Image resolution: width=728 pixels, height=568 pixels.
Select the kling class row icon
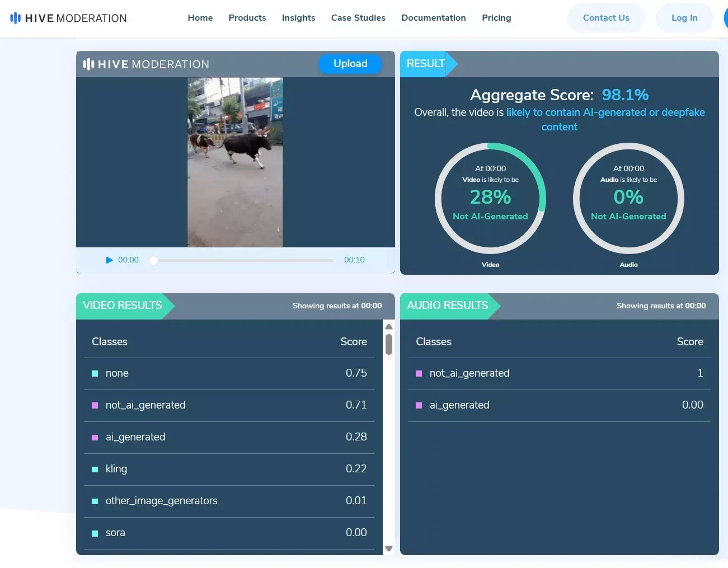tap(95, 470)
